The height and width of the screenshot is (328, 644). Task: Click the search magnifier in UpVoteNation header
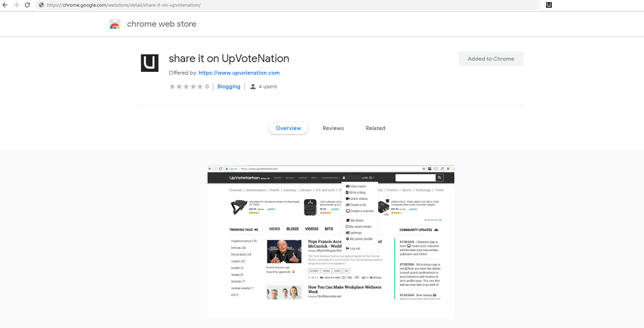click(439, 177)
